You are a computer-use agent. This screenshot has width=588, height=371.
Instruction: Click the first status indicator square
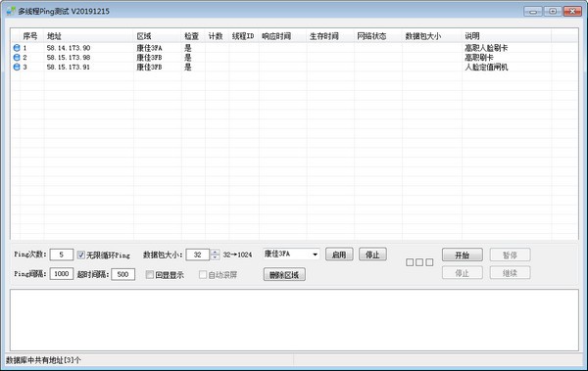click(410, 262)
